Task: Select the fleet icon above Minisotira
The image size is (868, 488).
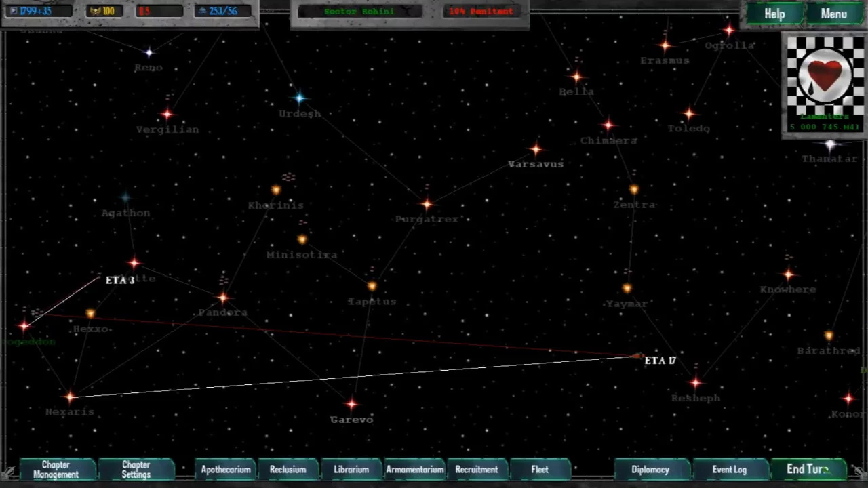Action: tap(302, 223)
